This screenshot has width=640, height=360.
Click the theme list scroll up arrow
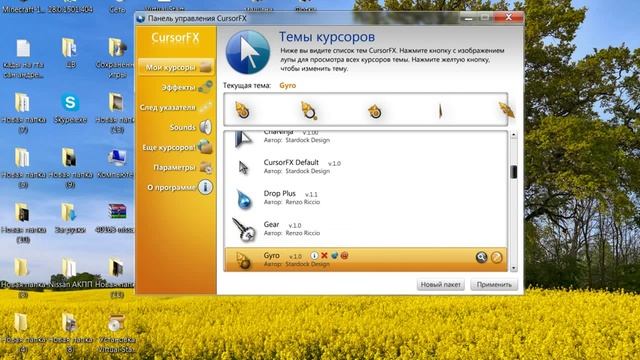pyautogui.click(x=513, y=136)
